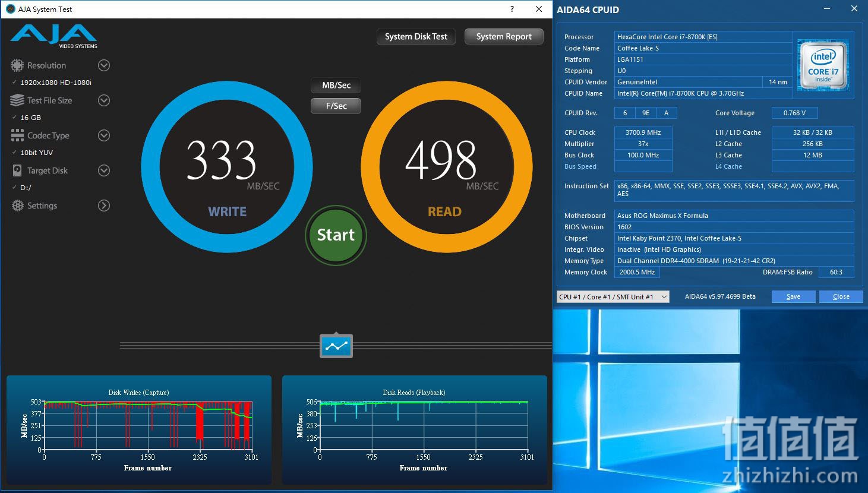The width and height of the screenshot is (868, 493).
Task: Click the L4 Cache link in AIDA64
Action: pyautogui.click(x=728, y=166)
